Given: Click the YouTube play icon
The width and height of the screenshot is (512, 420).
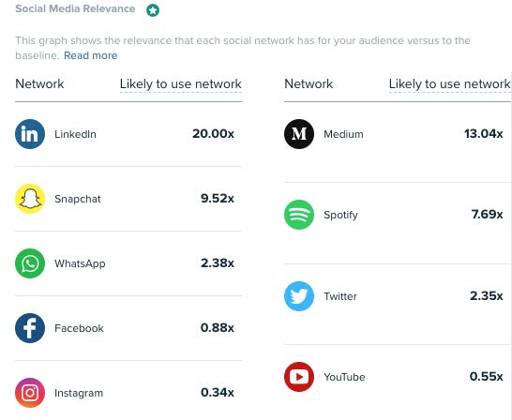Looking at the screenshot, I should tap(299, 377).
